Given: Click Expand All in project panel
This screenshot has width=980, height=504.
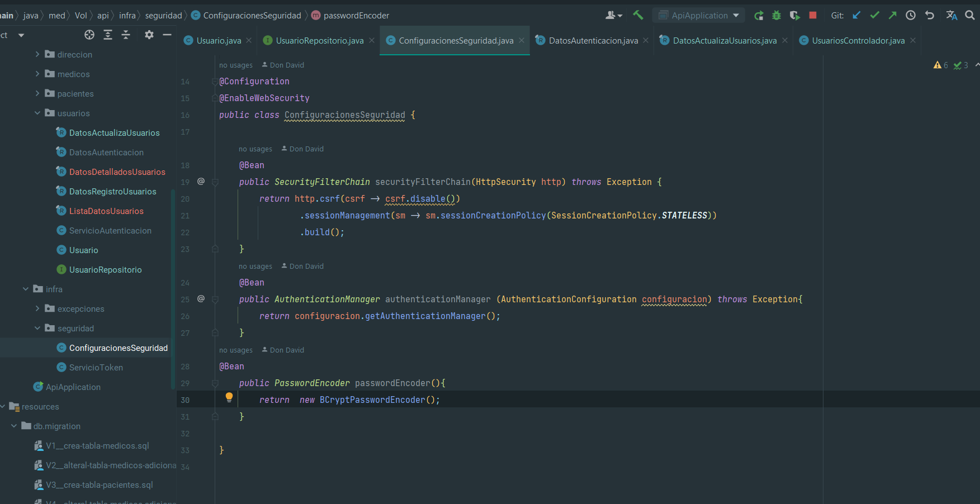Looking at the screenshot, I should click(x=108, y=35).
